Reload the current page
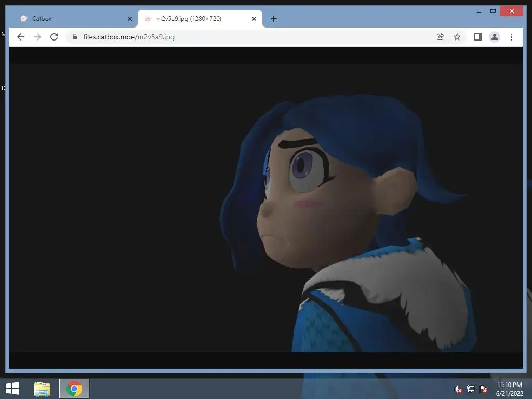Image resolution: width=532 pixels, height=399 pixels. click(x=54, y=37)
